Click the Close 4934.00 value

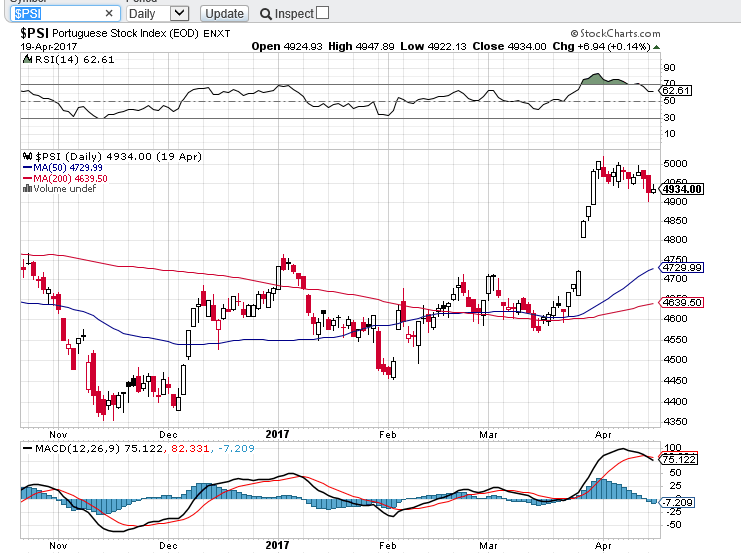(x=526, y=47)
